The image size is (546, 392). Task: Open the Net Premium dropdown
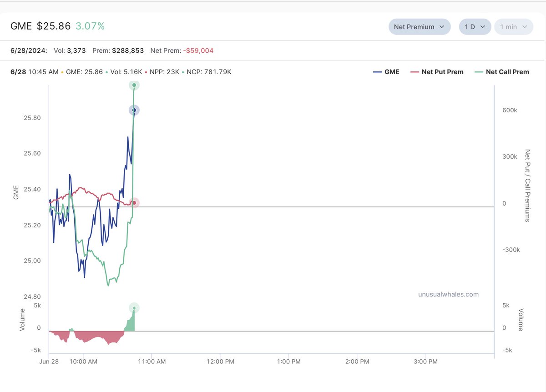click(x=419, y=26)
